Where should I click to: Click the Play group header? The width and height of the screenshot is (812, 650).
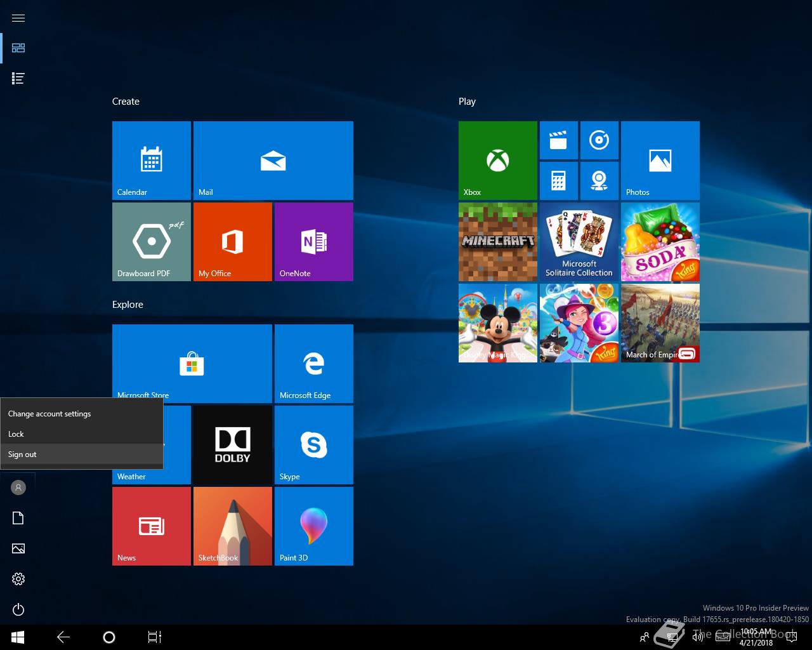click(x=467, y=102)
